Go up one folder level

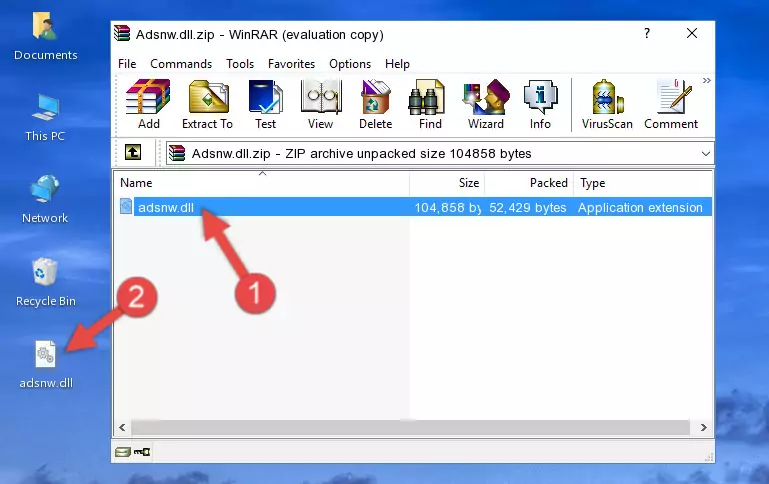pyautogui.click(x=133, y=153)
